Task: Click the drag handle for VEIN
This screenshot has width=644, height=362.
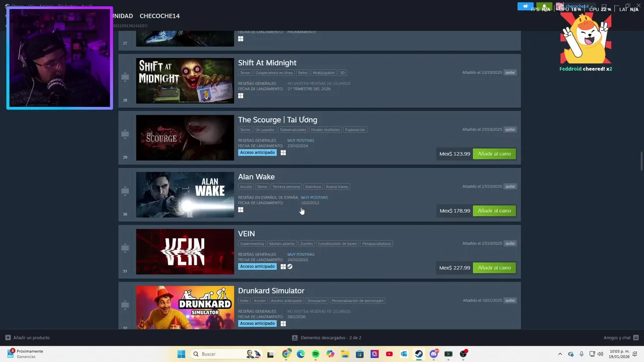Action: [x=125, y=248]
